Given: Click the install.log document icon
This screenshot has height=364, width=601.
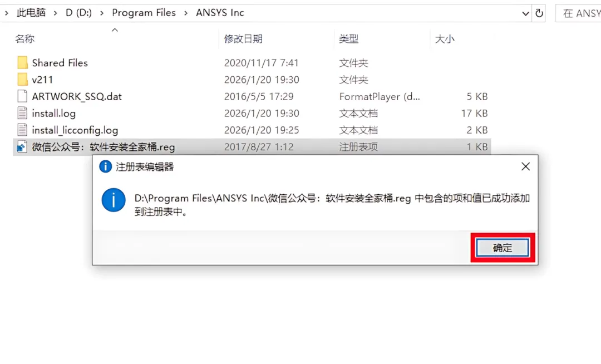Looking at the screenshot, I should tap(22, 113).
